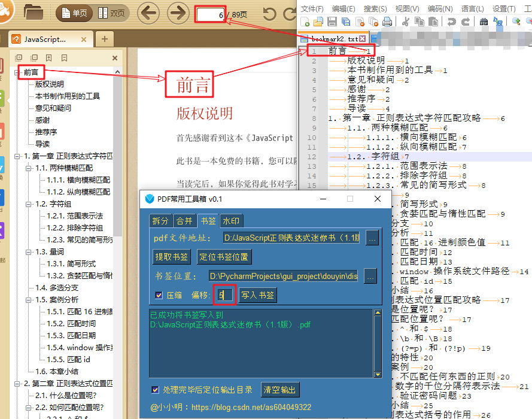This screenshot has width=532, height=419.
Task: Collapse the 前言 bookmark node
Action: click(x=17, y=72)
